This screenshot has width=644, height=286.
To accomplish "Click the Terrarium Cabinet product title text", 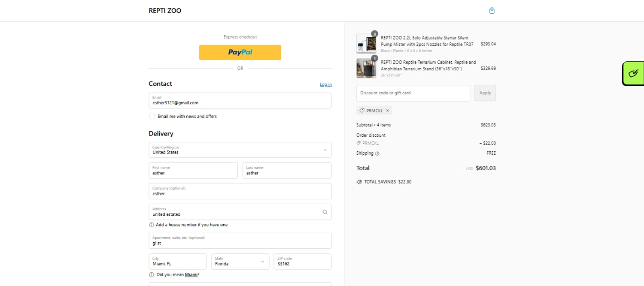I will click(428, 66).
